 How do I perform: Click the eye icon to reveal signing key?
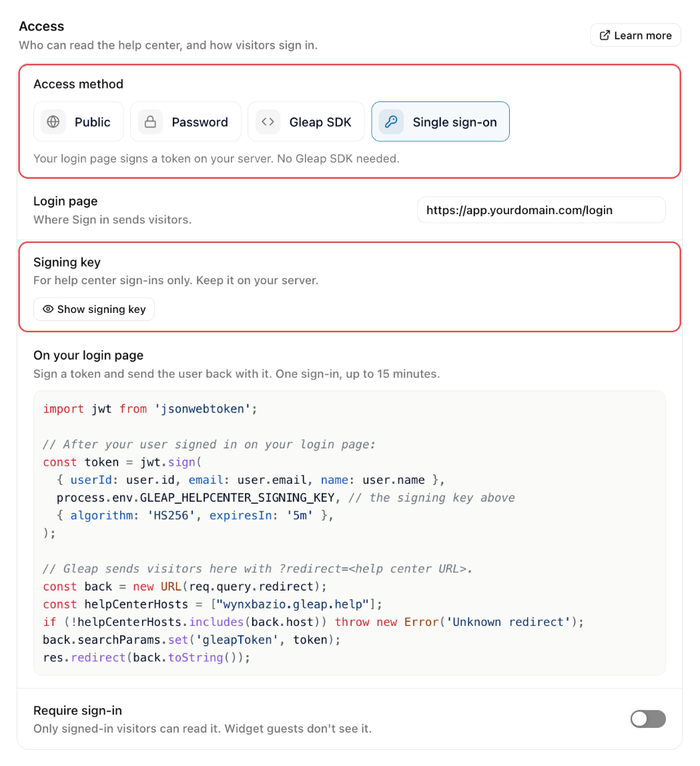(48, 309)
